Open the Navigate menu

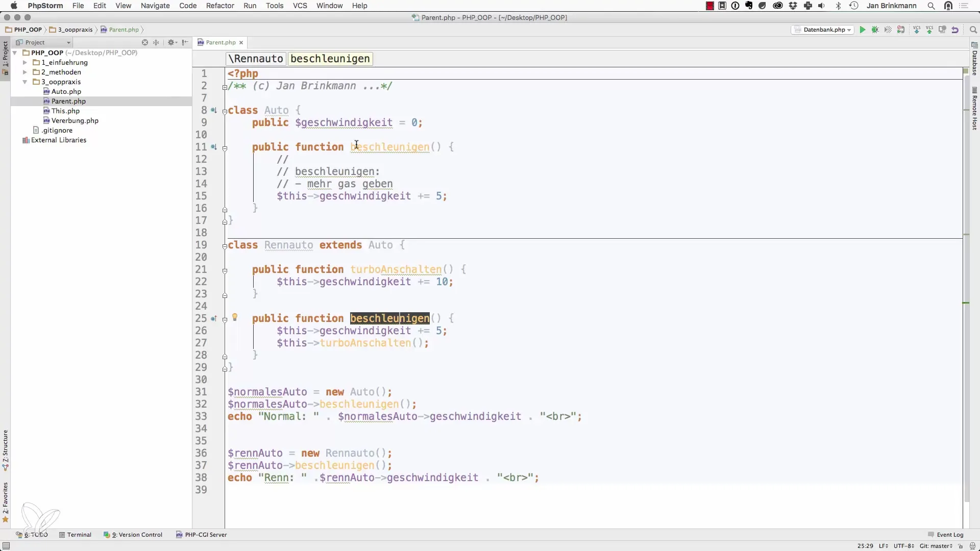tap(155, 6)
